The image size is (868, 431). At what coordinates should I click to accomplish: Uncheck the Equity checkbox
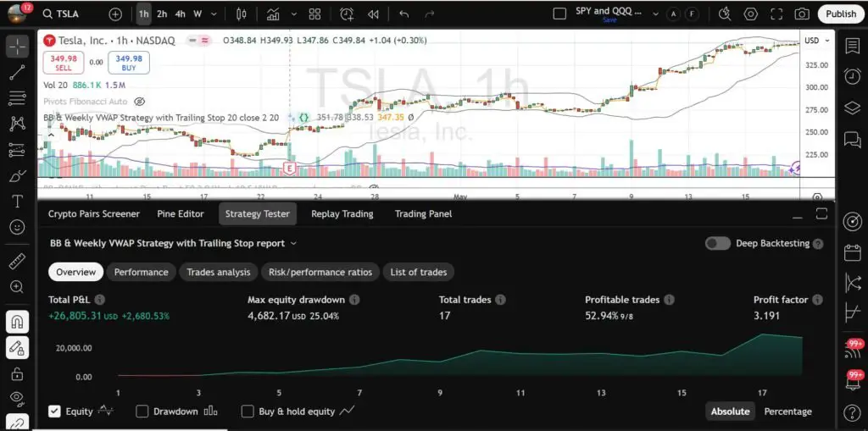pos(54,411)
